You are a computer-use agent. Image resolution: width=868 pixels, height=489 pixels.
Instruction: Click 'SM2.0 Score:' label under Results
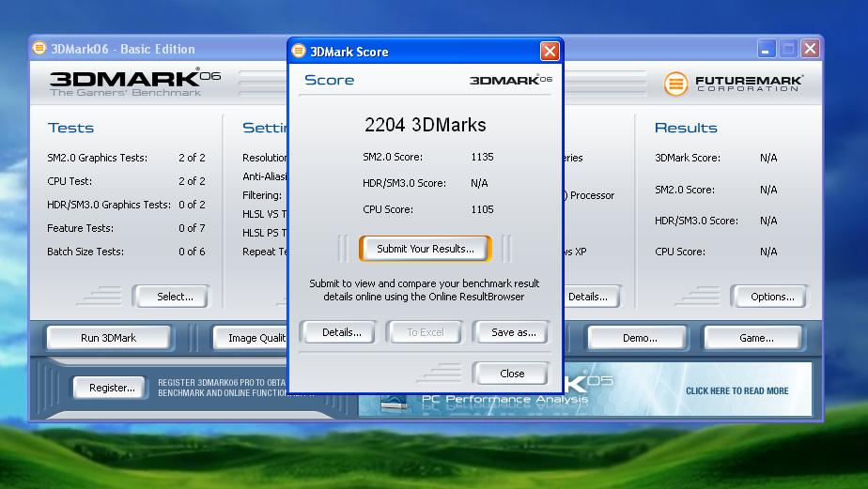point(685,190)
